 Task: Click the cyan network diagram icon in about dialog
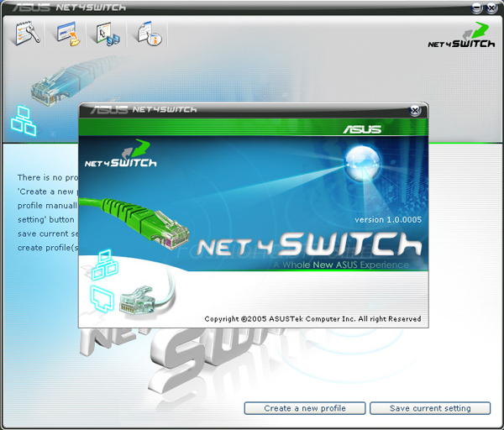click(x=105, y=265)
